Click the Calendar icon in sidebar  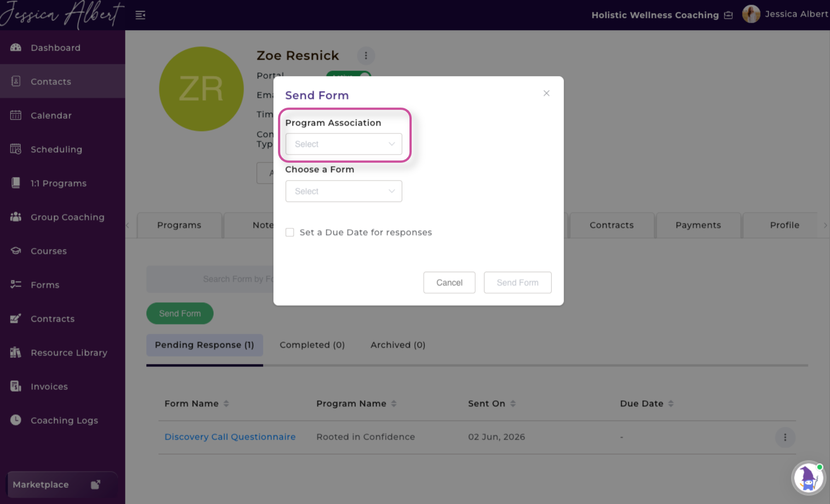(x=16, y=115)
